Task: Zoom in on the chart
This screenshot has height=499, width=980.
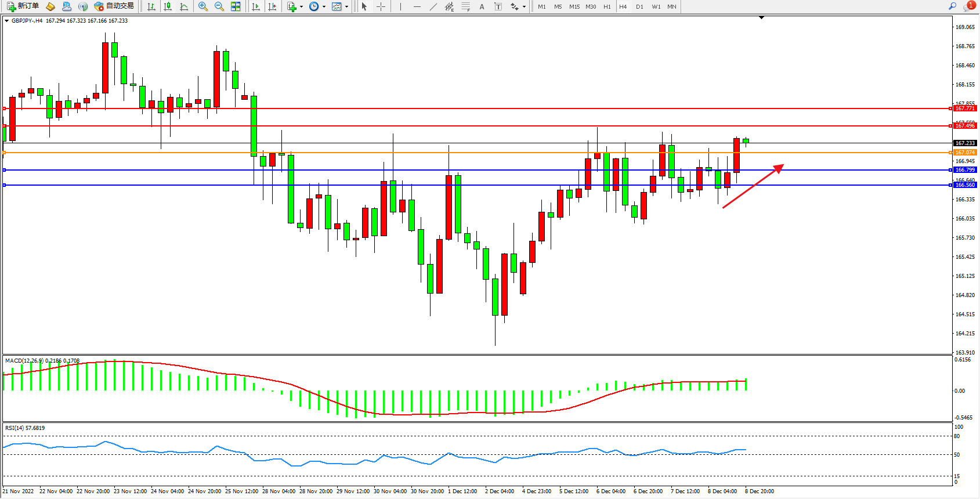Action: coord(203,6)
